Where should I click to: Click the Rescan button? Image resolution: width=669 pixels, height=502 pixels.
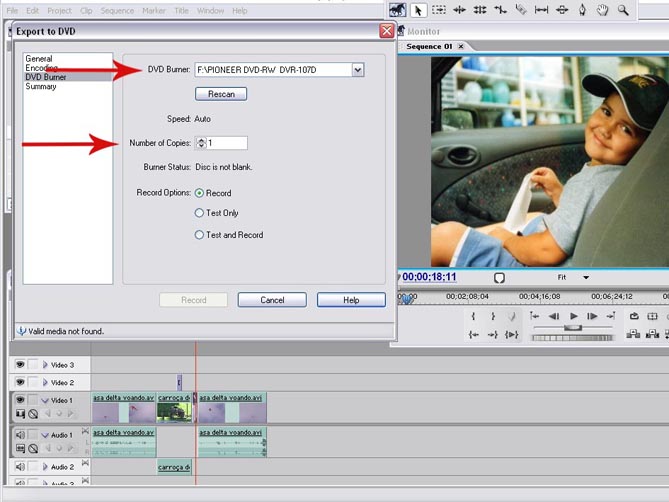point(220,94)
